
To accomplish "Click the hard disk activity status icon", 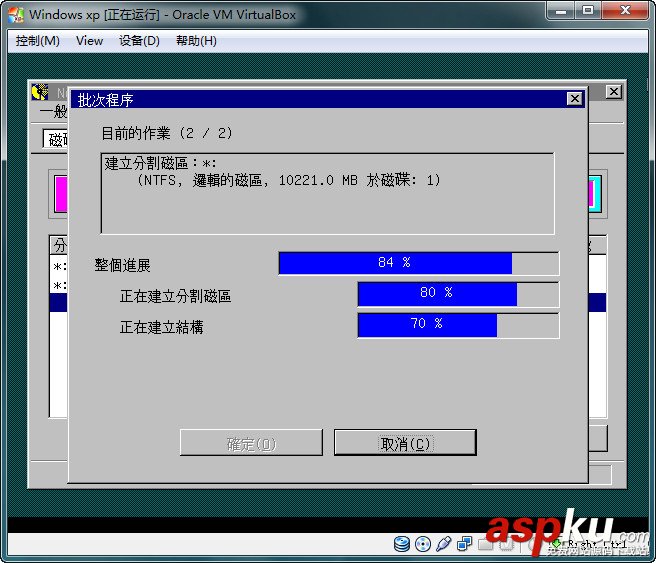I will [x=402, y=544].
